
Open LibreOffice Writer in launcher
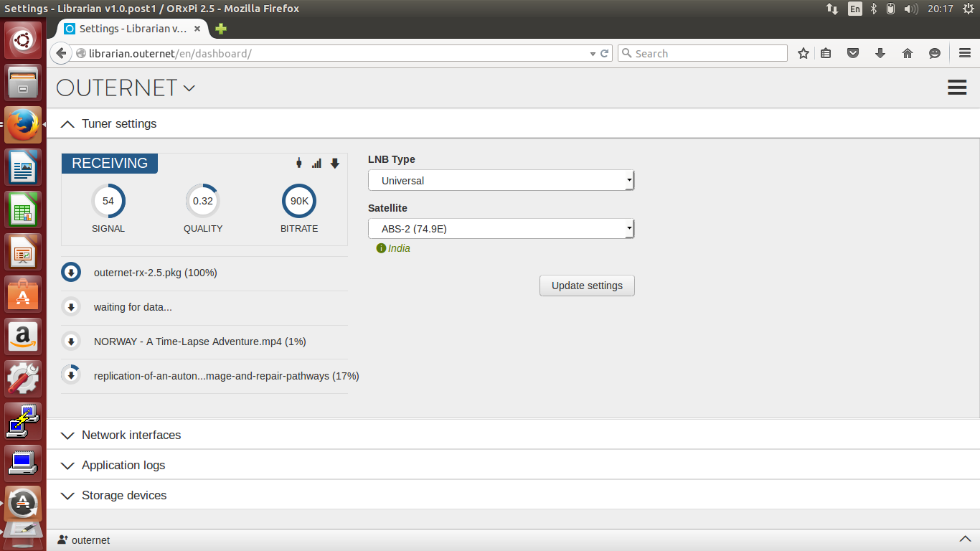click(x=24, y=167)
